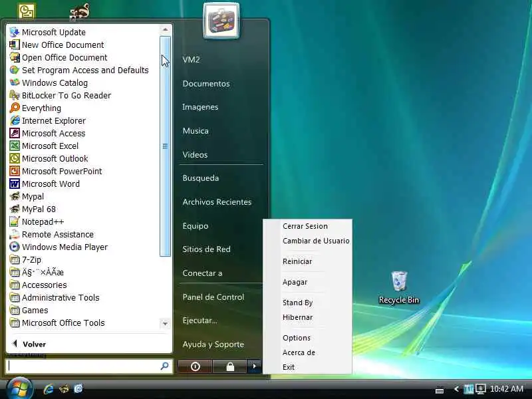Click Exit in the power menu
The image size is (532, 399).
[289, 368]
